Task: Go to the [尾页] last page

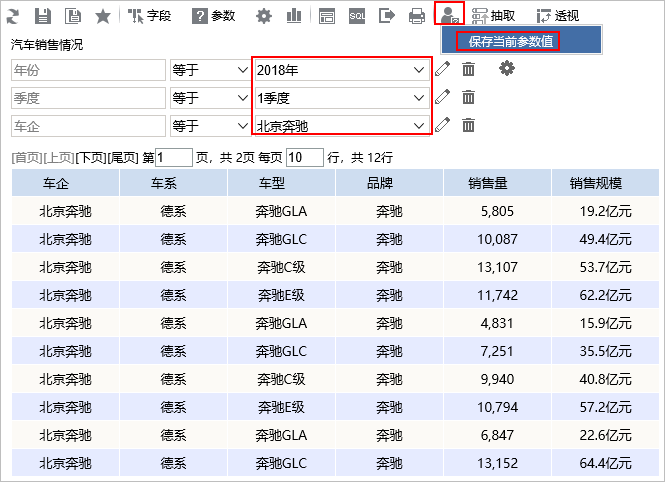Action: (123, 158)
